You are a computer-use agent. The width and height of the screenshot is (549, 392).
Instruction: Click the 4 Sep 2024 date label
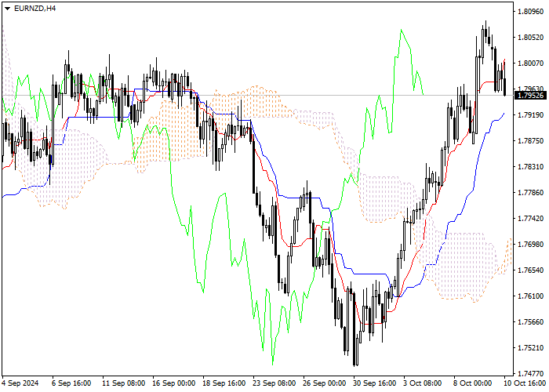[20, 383]
